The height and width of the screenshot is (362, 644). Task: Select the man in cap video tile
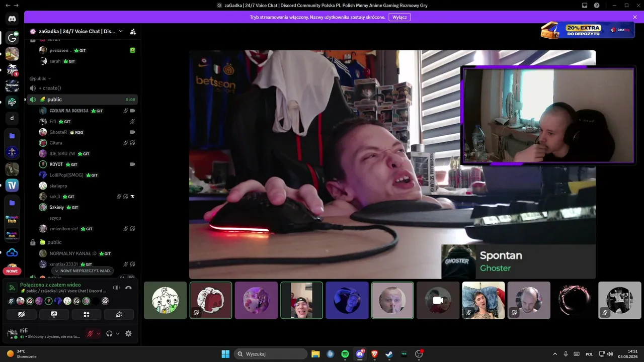pyautogui.click(x=301, y=300)
